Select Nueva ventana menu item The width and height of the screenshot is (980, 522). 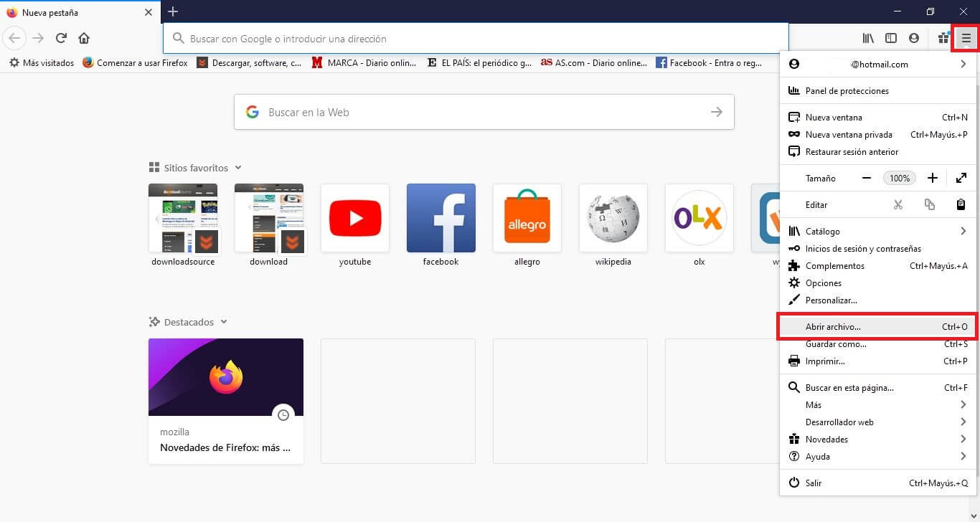[879, 117]
